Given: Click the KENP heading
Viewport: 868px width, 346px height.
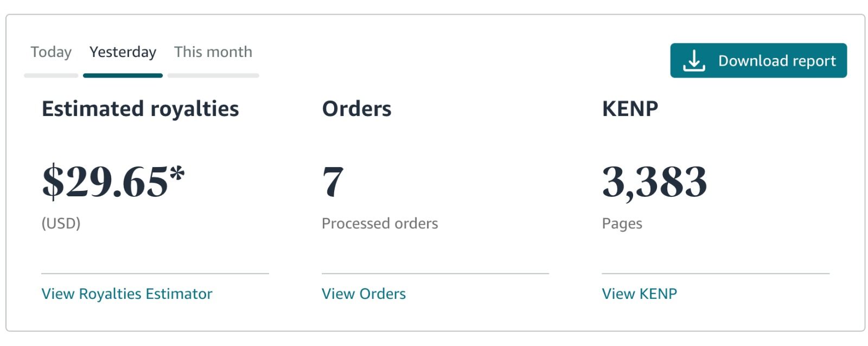Looking at the screenshot, I should click(x=630, y=109).
